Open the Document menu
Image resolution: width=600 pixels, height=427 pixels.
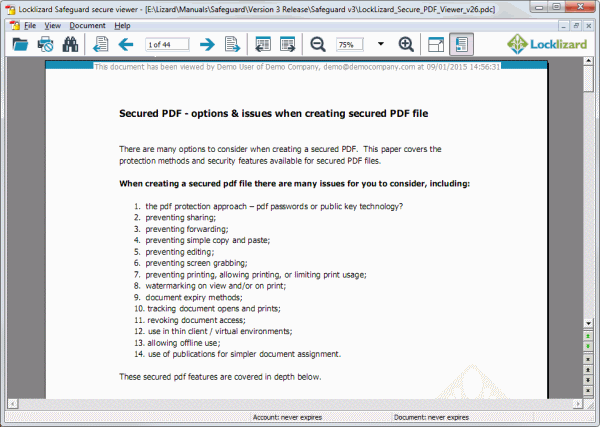[87, 26]
